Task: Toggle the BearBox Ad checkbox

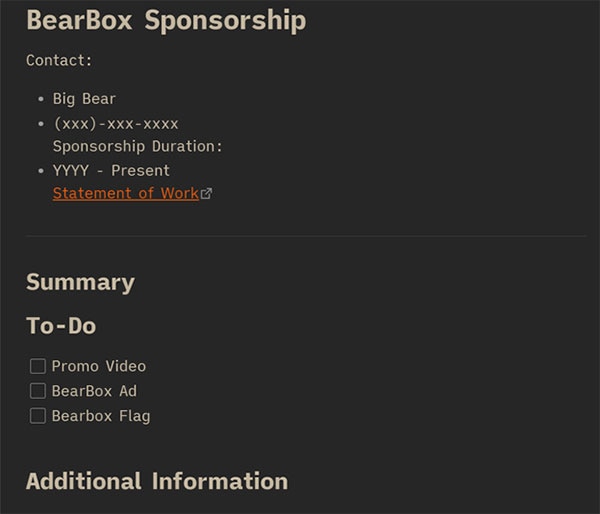Action: tap(38, 391)
